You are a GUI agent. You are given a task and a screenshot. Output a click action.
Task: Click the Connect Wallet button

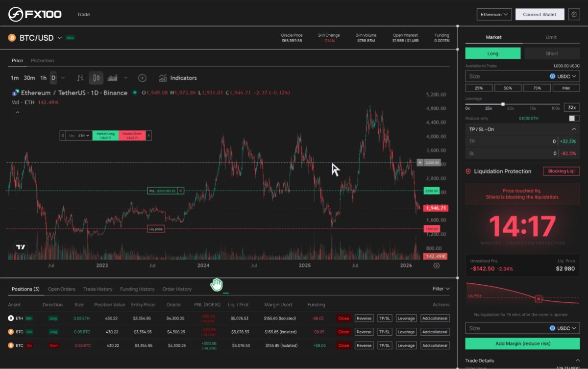(539, 14)
